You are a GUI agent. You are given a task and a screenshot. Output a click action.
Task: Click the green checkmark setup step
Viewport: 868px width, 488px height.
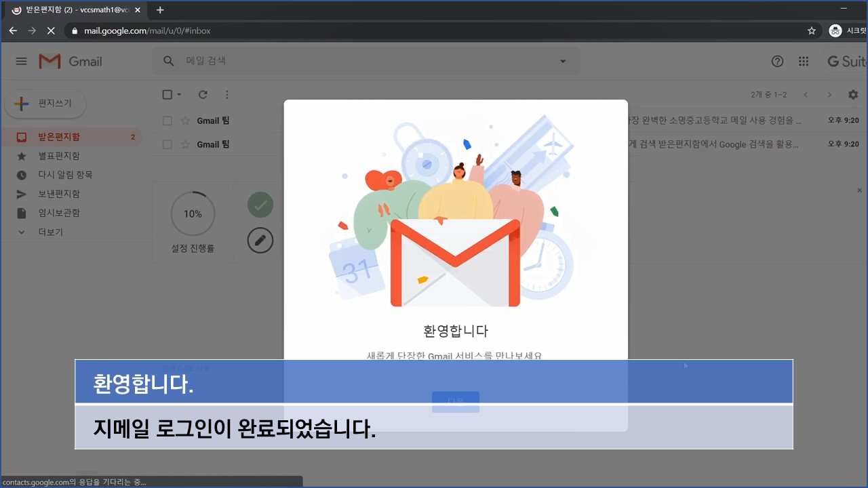[x=260, y=205]
